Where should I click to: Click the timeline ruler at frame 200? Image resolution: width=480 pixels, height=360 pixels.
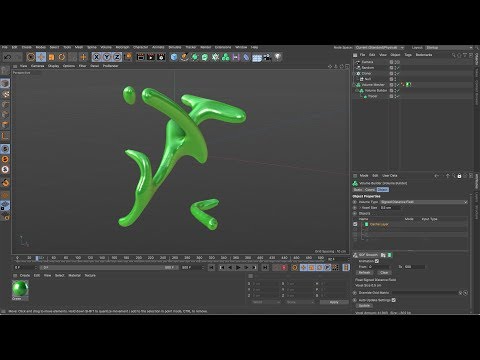(139, 258)
